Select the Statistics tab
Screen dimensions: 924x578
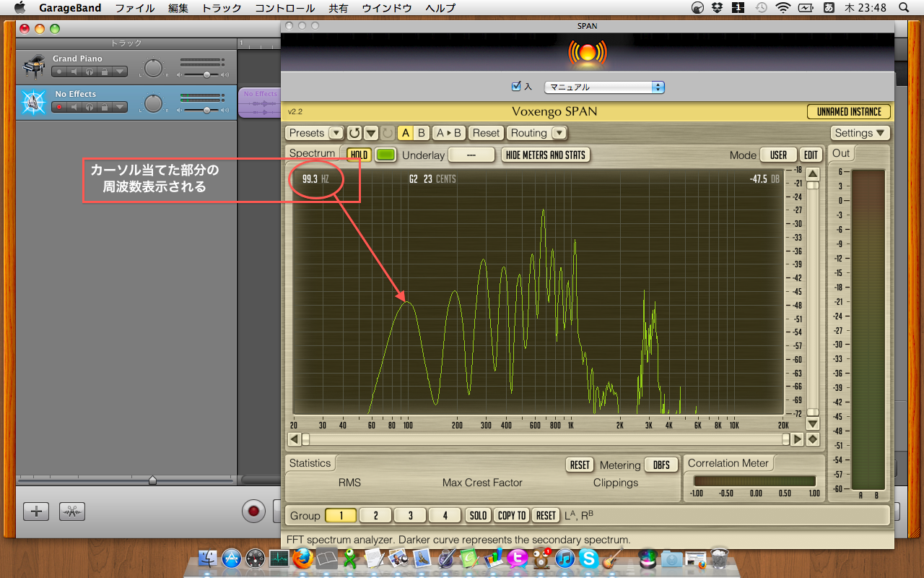(x=310, y=463)
